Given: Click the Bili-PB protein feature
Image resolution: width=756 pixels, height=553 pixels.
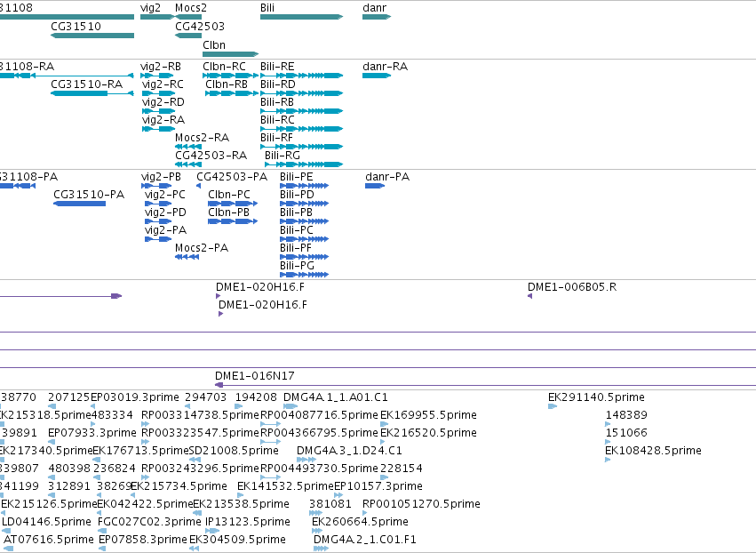Looking at the screenshot, I should pyautogui.click(x=304, y=221).
